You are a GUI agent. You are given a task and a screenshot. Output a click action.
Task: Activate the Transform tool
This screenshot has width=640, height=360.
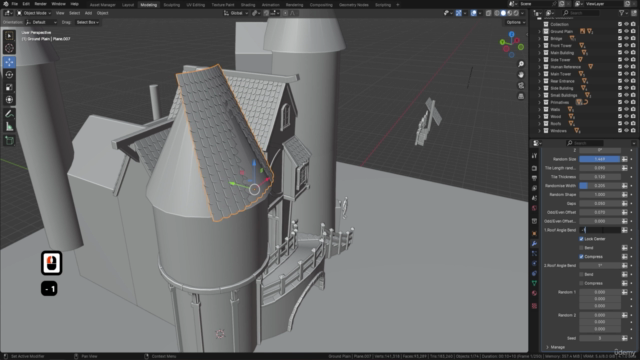9,100
